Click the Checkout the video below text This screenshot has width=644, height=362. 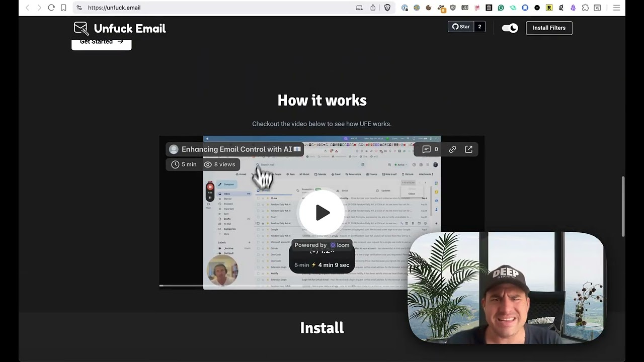[x=322, y=124]
